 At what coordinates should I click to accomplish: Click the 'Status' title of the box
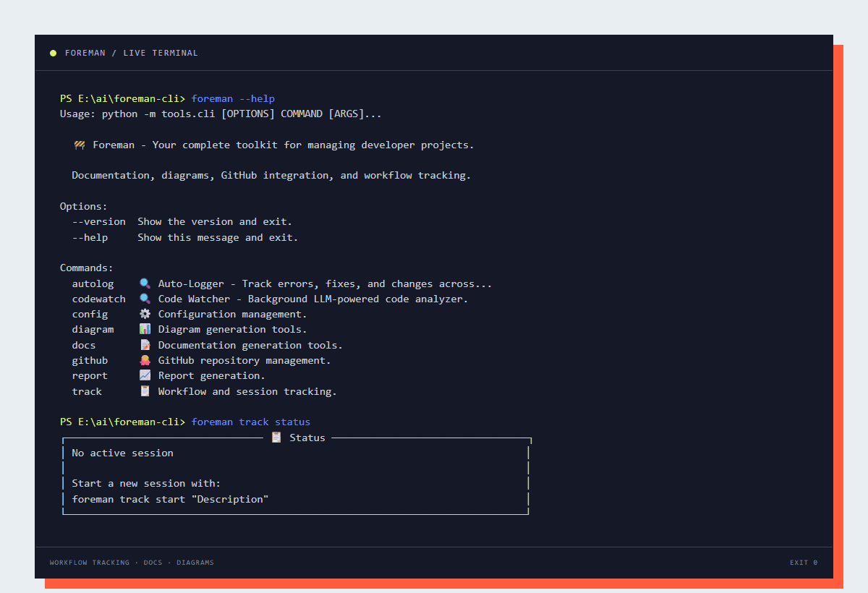coord(307,438)
